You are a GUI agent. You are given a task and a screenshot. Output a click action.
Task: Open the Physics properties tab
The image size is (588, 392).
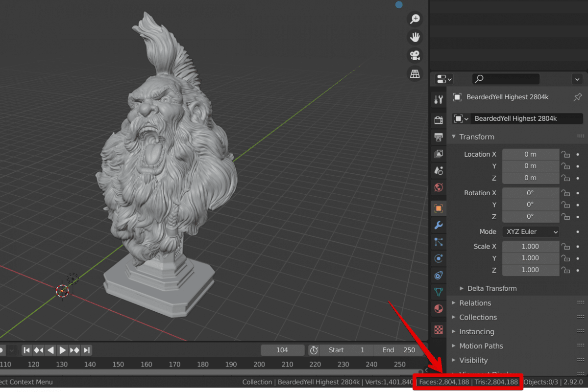[439, 258]
